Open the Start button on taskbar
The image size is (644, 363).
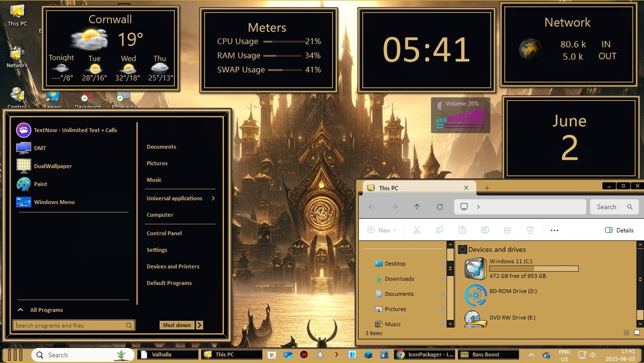pos(15,355)
